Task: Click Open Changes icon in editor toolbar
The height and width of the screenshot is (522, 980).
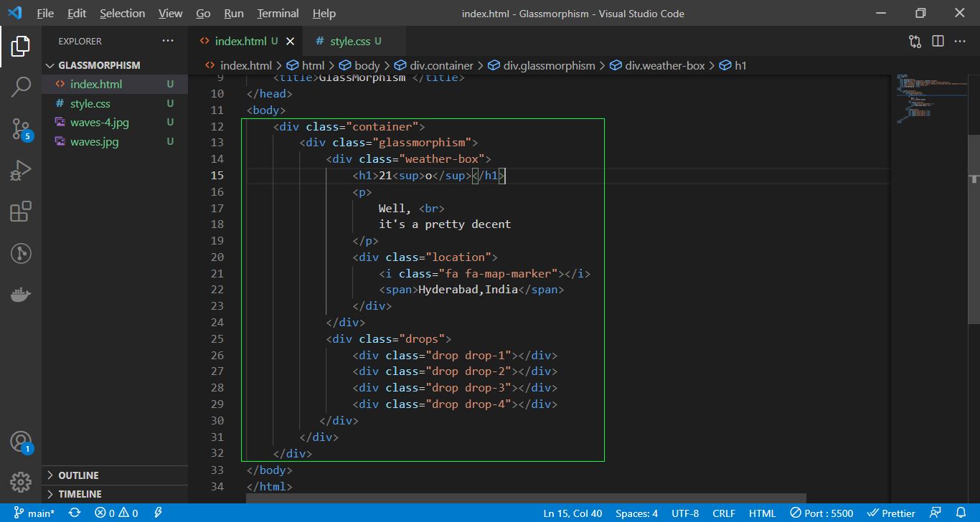Action: (x=915, y=42)
